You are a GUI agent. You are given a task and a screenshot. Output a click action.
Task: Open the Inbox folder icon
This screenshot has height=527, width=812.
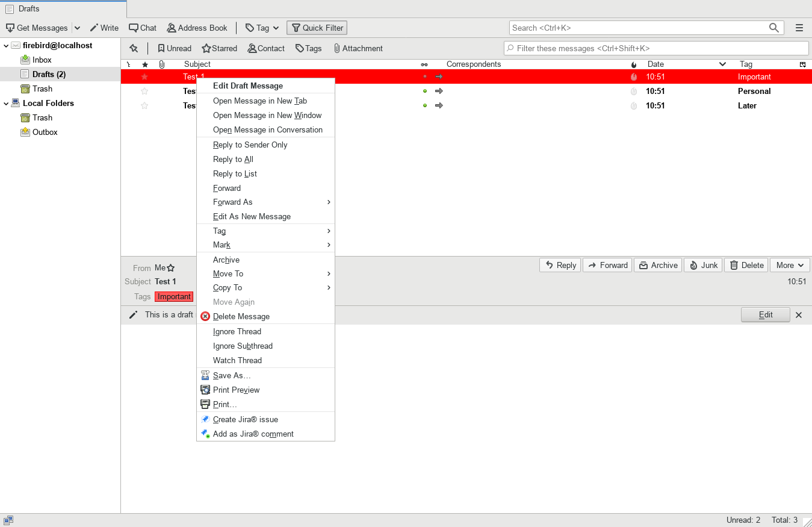pyautogui.click(x=25, y=60)
